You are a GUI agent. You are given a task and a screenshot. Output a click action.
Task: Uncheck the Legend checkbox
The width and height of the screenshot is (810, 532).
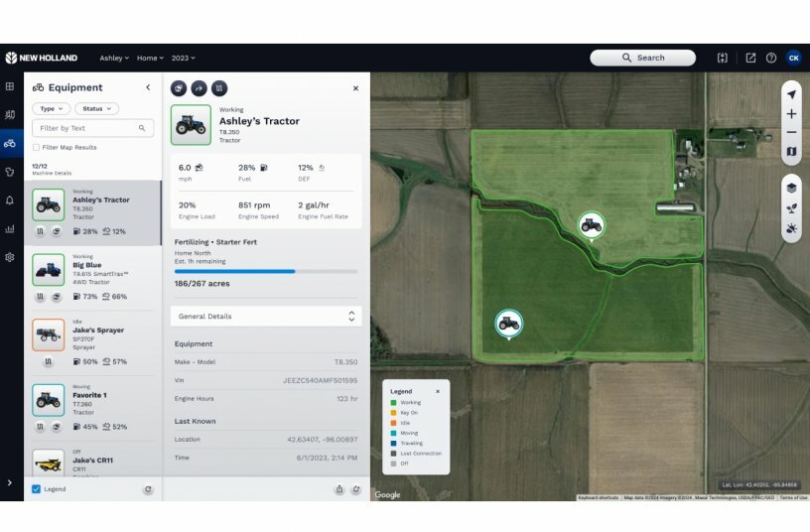point(37,489)
